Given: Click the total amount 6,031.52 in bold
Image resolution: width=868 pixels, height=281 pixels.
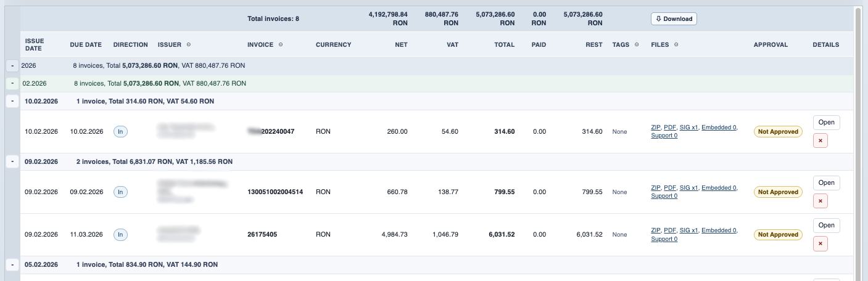Looking at the screenshot, I should [501, 234].
